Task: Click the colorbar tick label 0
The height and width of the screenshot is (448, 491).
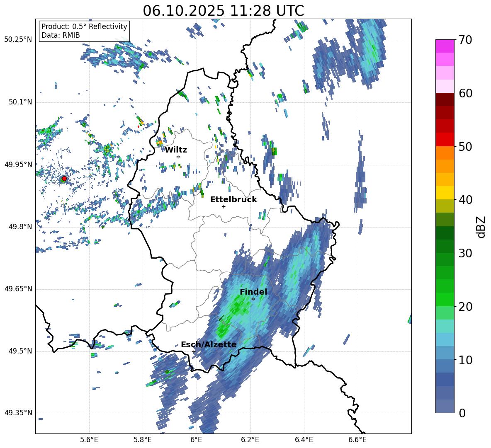Action: [462, 413]
